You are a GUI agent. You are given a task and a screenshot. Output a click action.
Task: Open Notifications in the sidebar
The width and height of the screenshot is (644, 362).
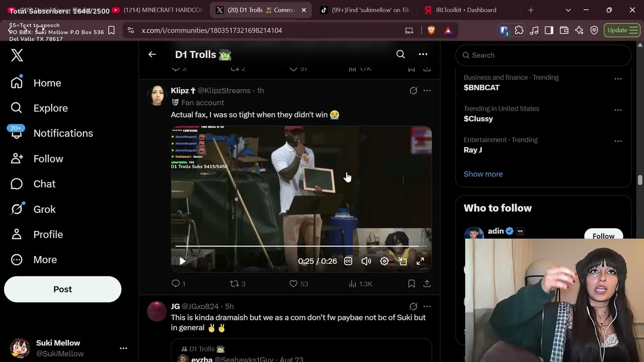tap(52, 133)
